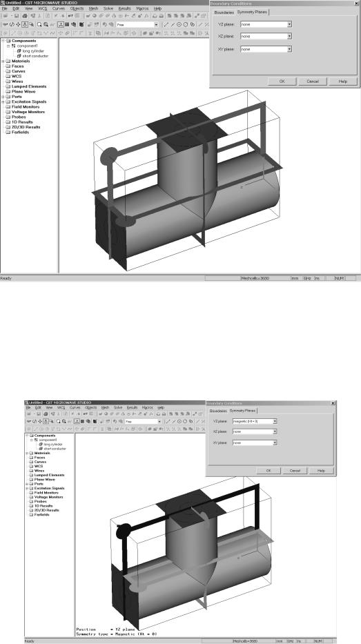Select '1D Results' folder, upper window tree

[x=22, y=122]
